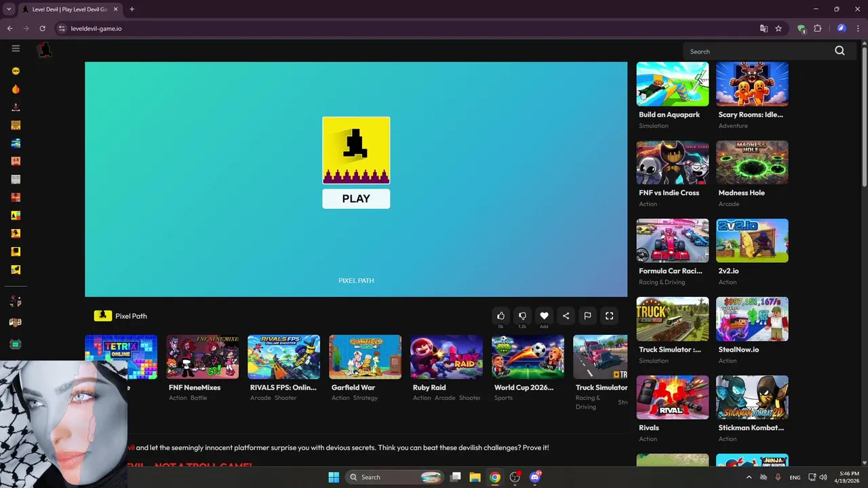Screen dimensions: 868x488
Task: Open RIVALS FPS: Online game
Action: (x=283, y=357)
